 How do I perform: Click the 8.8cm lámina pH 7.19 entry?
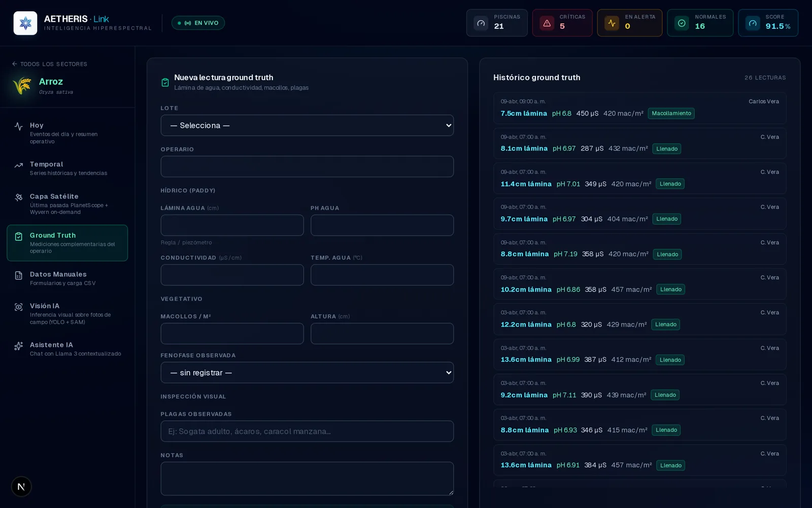639,249
